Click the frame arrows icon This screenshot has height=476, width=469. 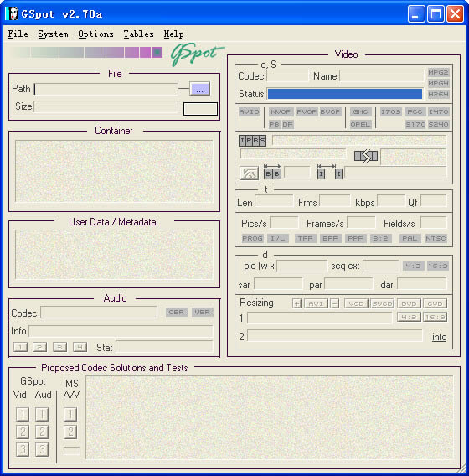(366, 156)
